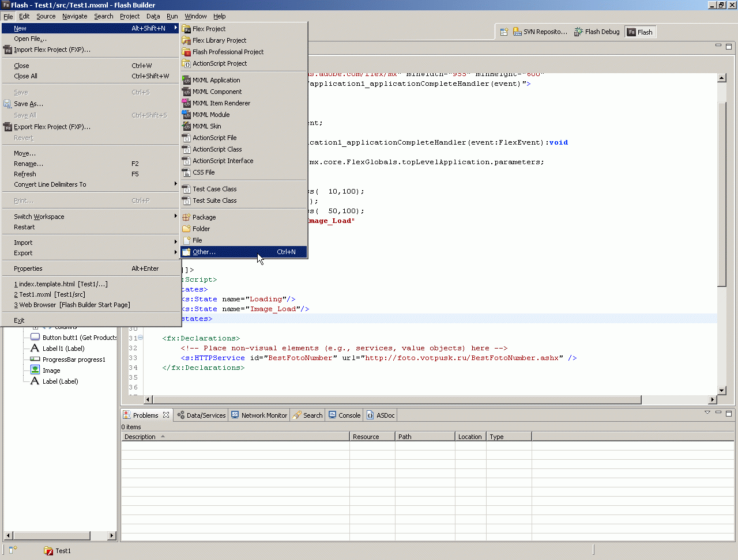This screenshot has height=560, width=738.
Task: Open the Other... new wizard entry
Action: [x=244, y=252]
